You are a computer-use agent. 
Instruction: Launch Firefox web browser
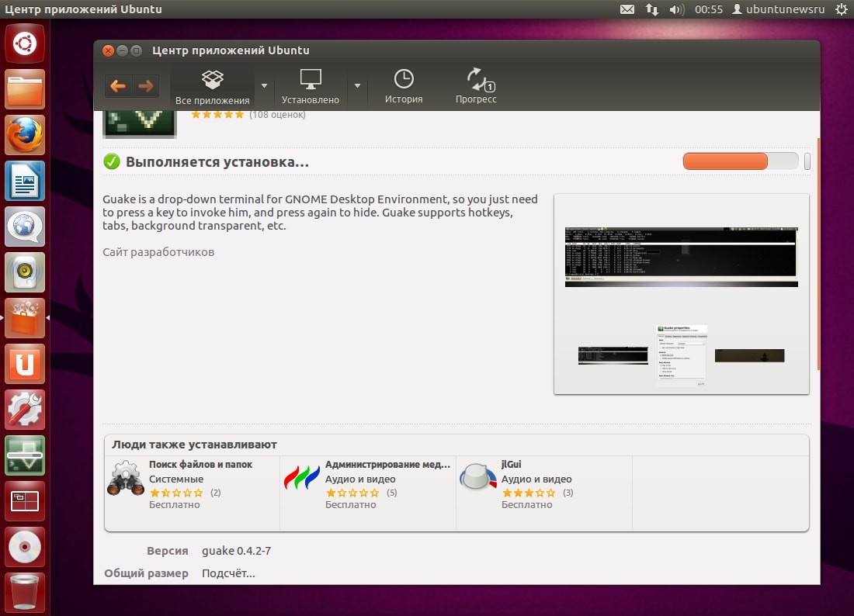pyautogui.click(x=25, y=135)
